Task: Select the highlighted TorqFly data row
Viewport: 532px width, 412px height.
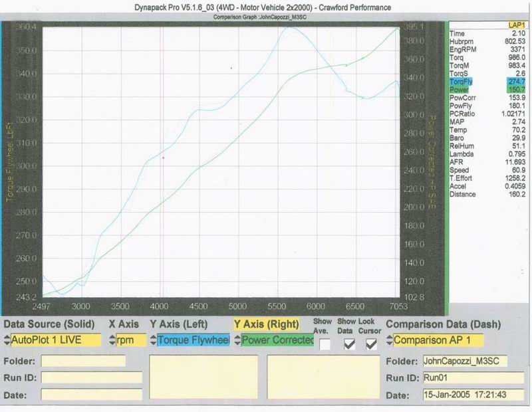Action: click(x=487, y=82)
